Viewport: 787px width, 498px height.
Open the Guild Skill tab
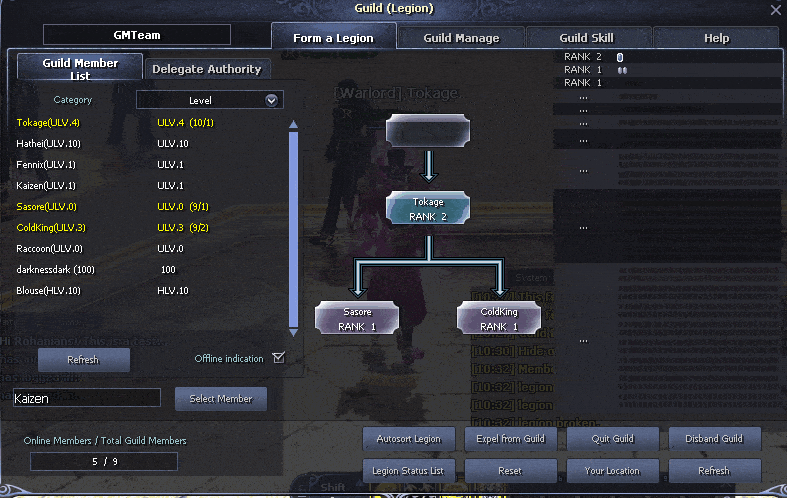pyautogui.click(x=586, y=38)
